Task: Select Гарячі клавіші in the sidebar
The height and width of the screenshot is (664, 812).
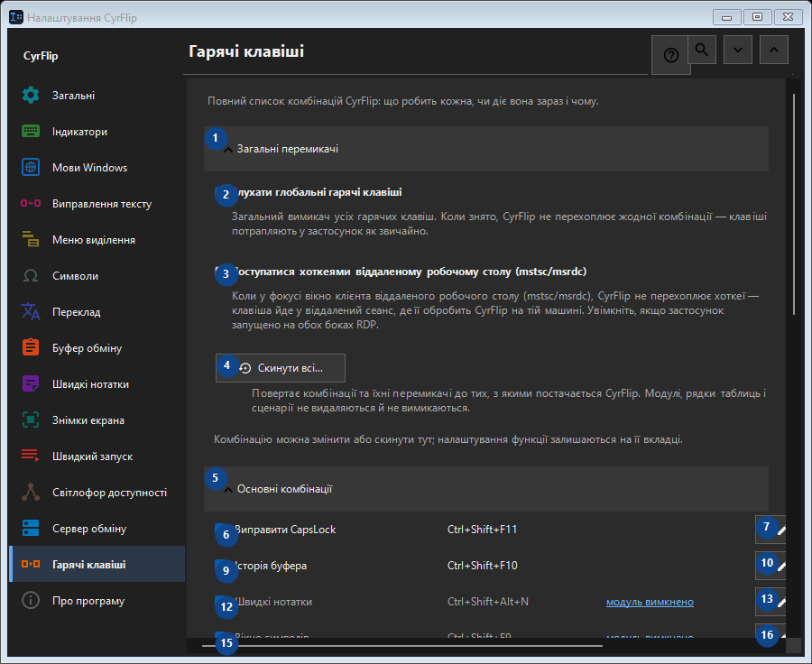Action: (x=97, y=565)
